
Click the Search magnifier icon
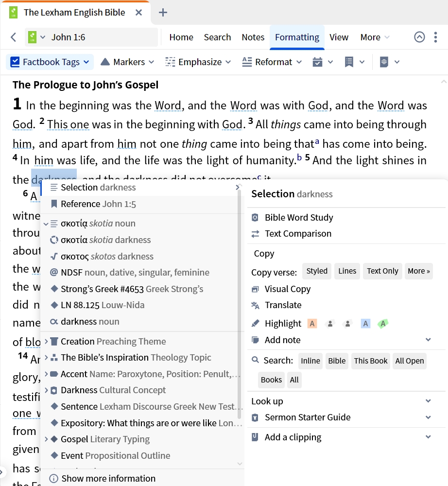[x=255, y=360]
